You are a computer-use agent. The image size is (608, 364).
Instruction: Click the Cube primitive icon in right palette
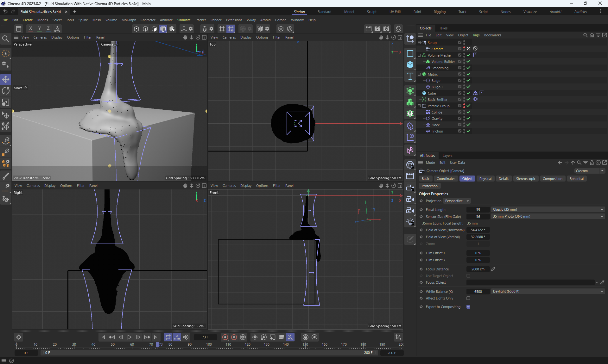pos(410,65)
